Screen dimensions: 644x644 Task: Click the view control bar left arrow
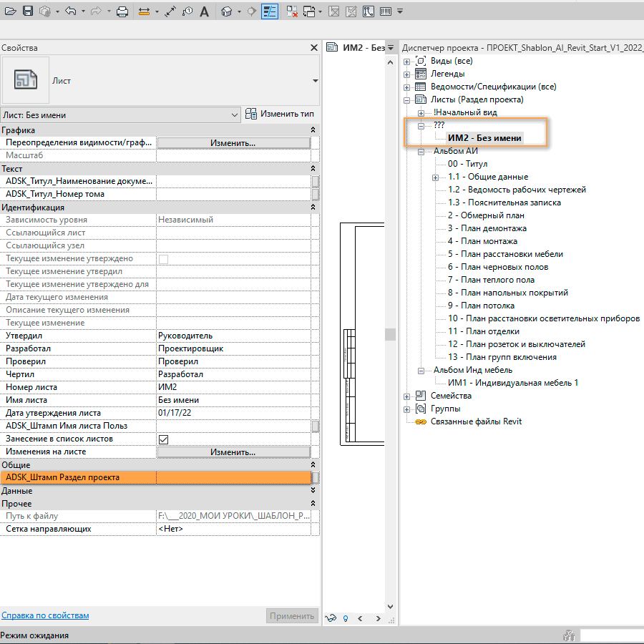[x=360, y=618]
